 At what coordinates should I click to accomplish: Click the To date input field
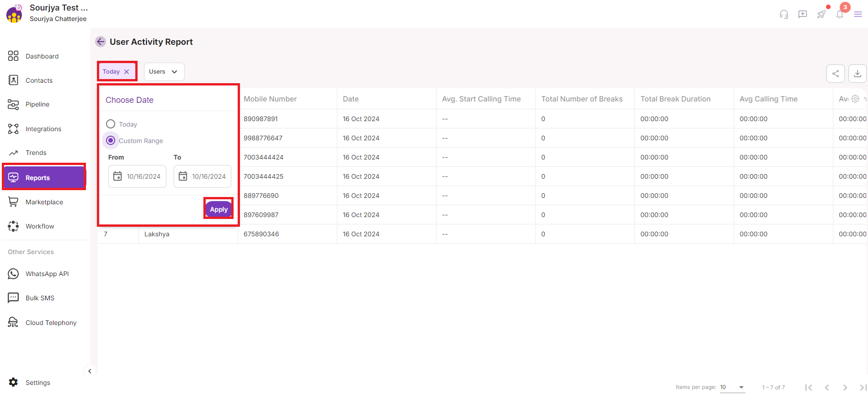click(208, 176)
